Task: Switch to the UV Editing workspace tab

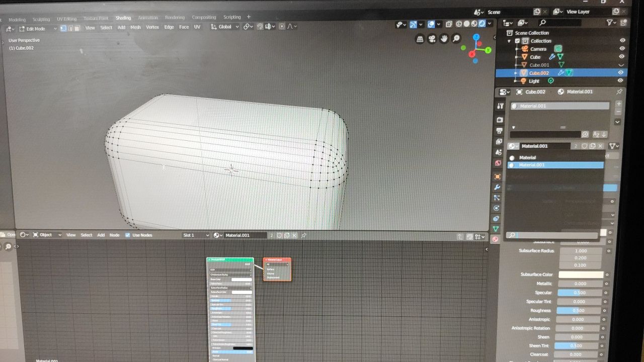Action: coord(66,19)
